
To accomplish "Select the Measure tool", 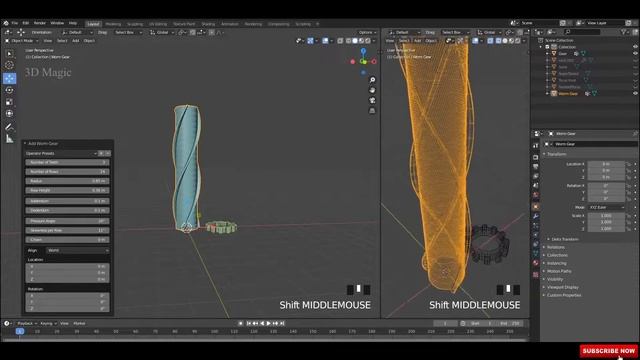I will [x=9, y=139].
